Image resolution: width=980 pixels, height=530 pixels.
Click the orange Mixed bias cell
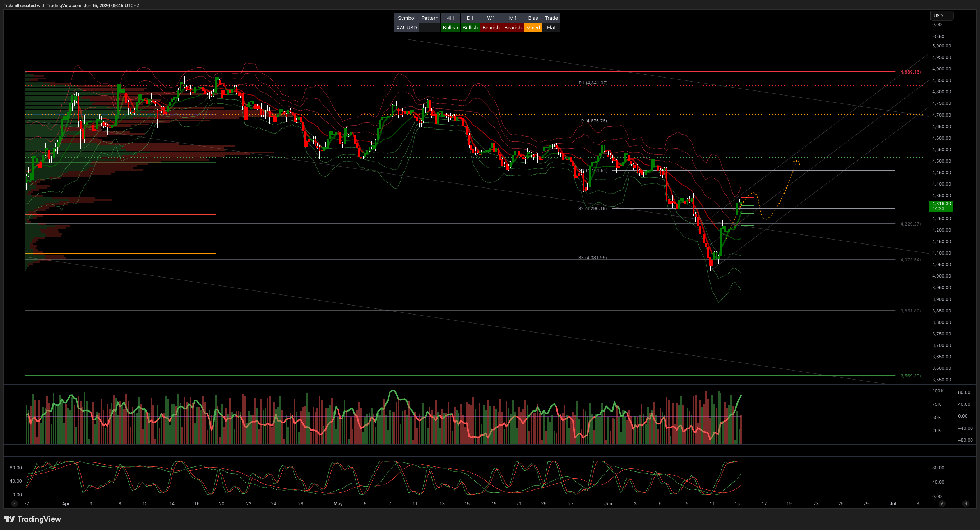point(533,28)
